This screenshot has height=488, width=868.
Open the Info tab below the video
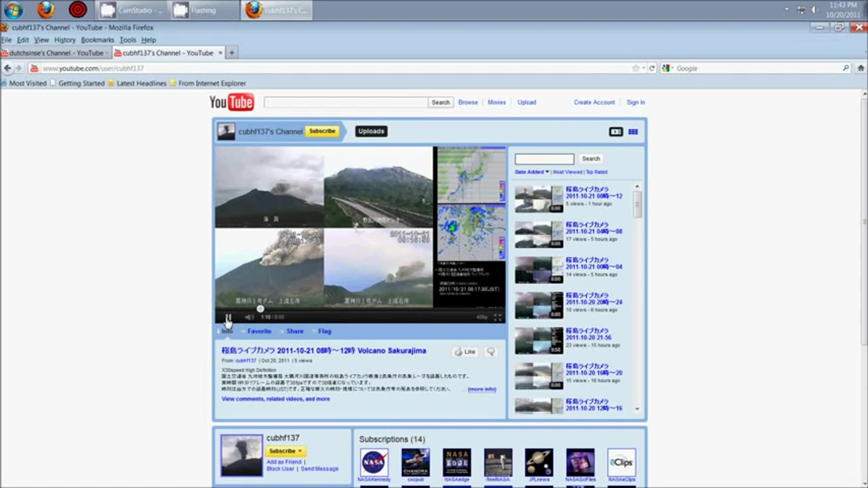pos(227,331)
